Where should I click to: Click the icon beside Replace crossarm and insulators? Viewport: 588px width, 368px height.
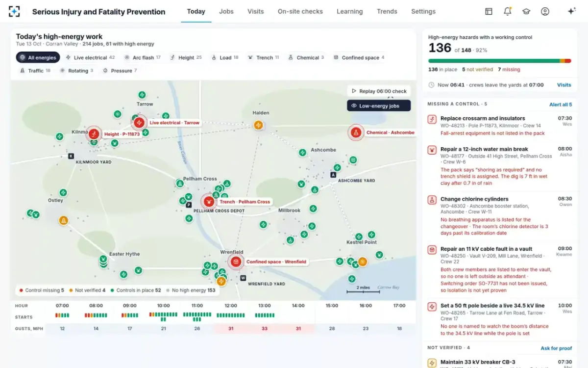[x=432, y=119]
